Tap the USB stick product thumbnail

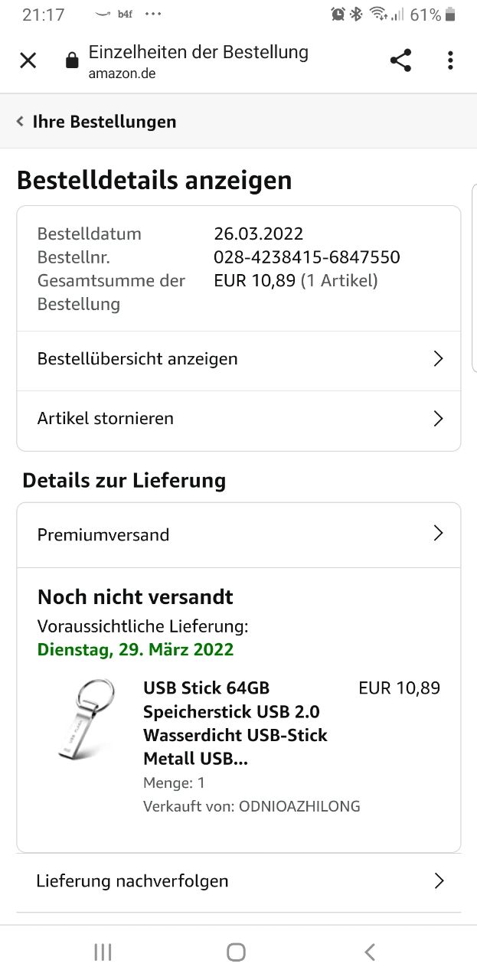[87, 719]
